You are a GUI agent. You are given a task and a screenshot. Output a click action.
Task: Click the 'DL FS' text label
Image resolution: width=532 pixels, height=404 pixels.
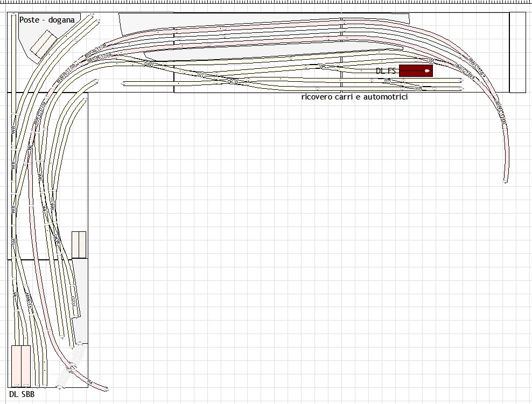point(386,71)
